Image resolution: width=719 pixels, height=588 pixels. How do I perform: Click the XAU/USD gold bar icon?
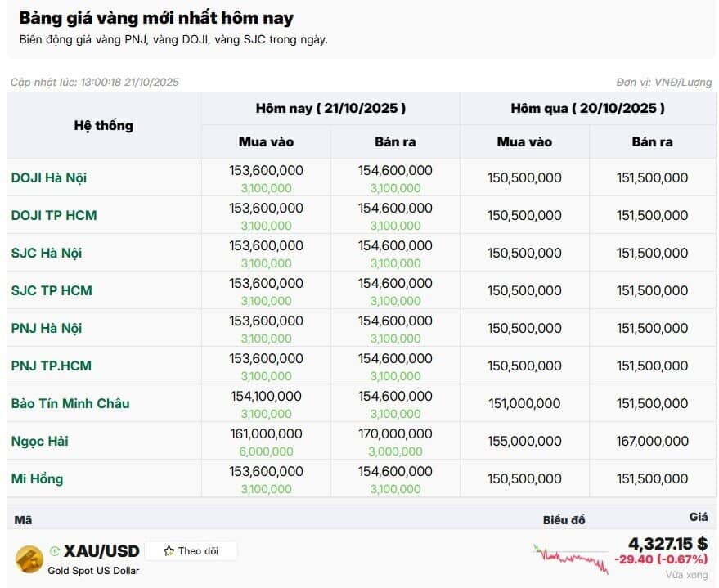29,559
